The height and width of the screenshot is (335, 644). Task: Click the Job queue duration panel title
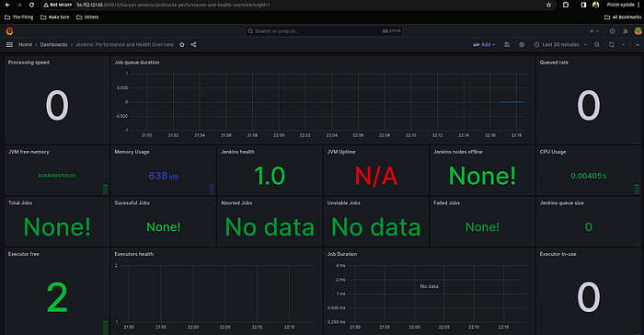pos(137,63)
